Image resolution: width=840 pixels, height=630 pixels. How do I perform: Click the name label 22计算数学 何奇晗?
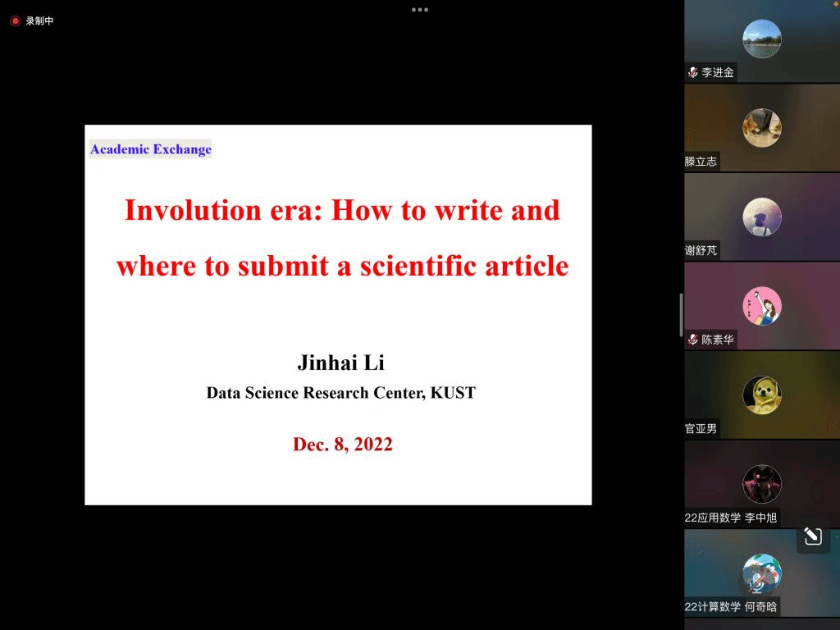click(731, 606)
